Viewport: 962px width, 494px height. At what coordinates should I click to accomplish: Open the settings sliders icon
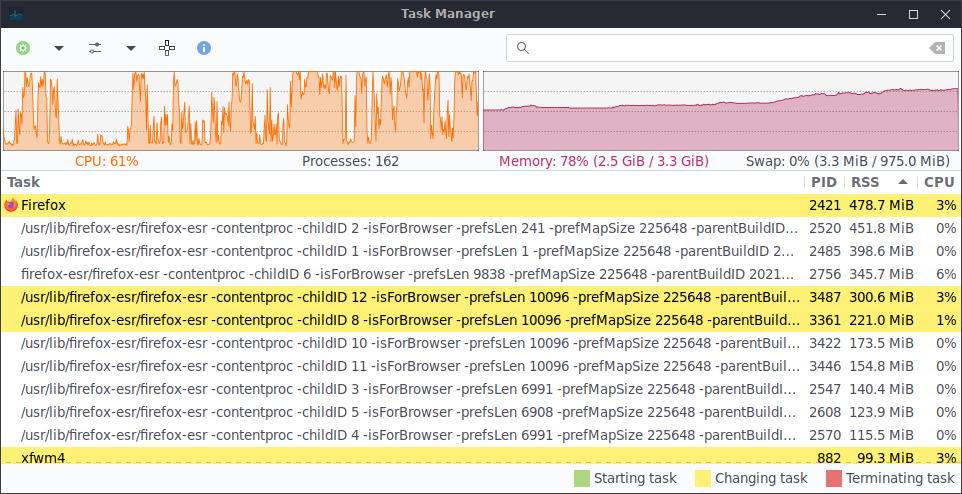coord(95,48)
